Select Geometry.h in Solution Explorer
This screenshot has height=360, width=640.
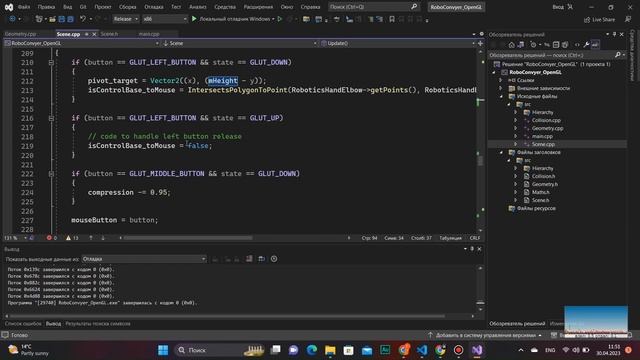(x=544, y=184)
